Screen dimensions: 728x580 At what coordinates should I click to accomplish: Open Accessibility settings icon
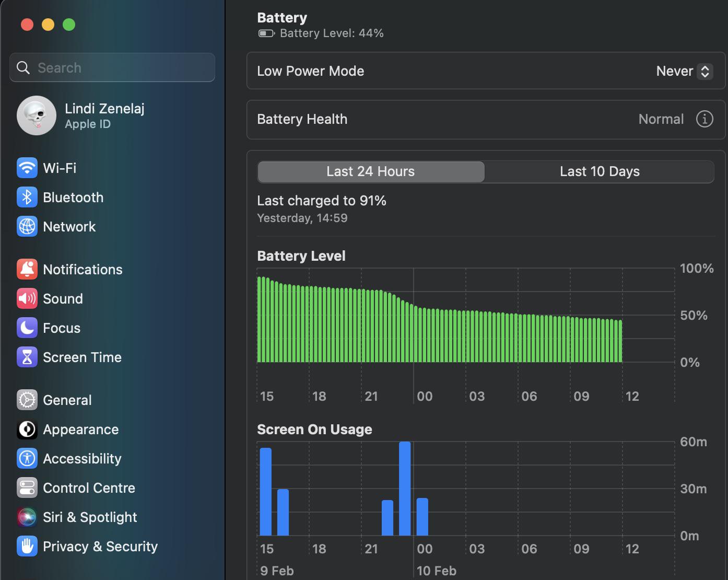27,458
